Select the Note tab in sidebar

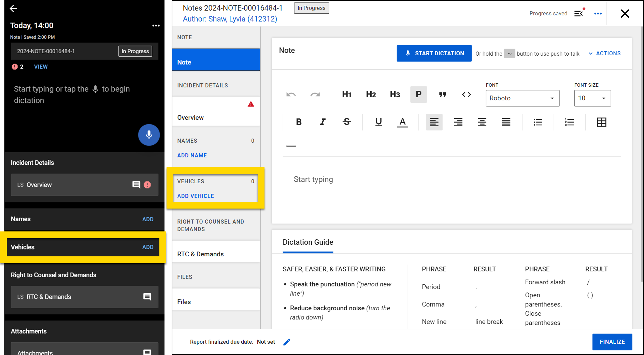(216, 62)
